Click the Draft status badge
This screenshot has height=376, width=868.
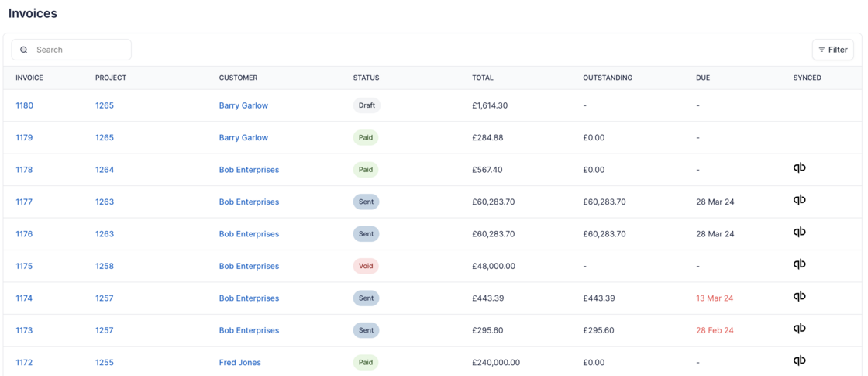coord(367,105)
